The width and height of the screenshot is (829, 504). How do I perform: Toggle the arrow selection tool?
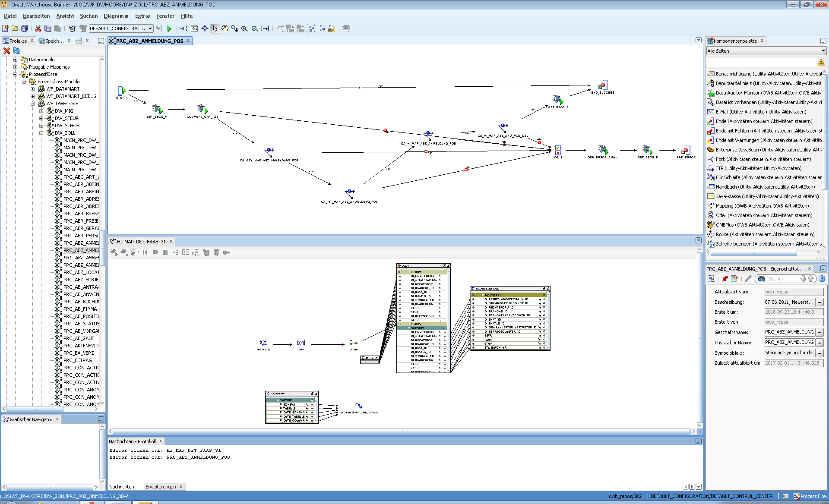(215, 28)
